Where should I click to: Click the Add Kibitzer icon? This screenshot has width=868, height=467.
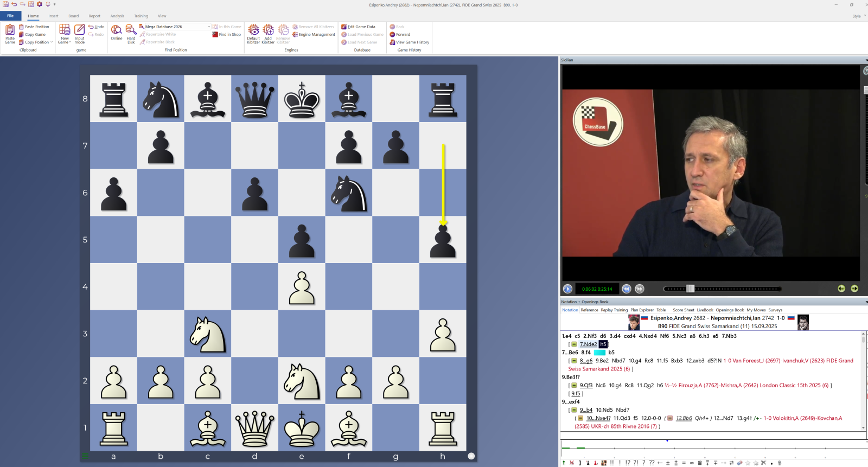[268, 32]
